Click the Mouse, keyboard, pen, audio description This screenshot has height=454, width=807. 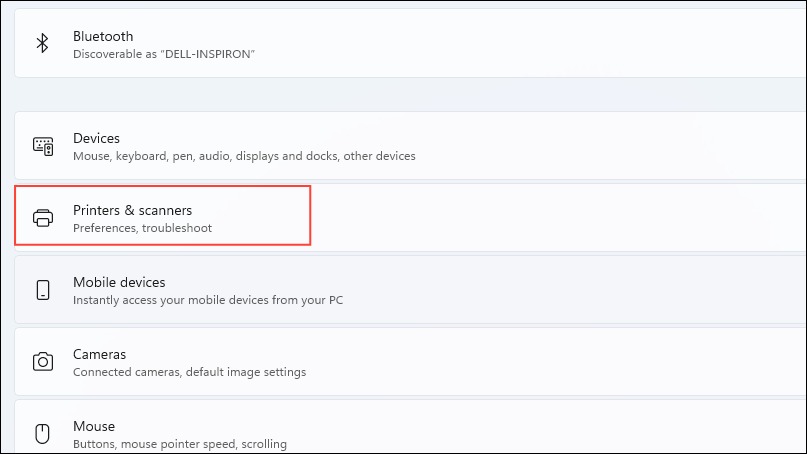click(x=244, y=156)
